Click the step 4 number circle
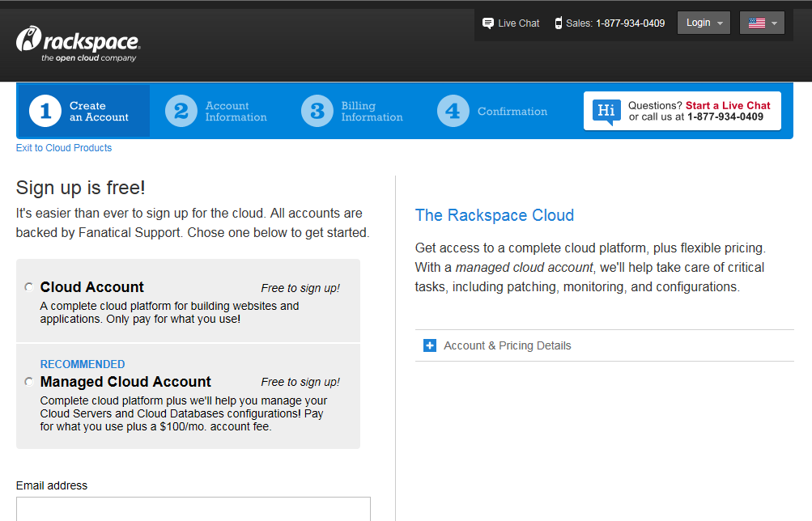This screenshot has width=812, height=521. click(x=453, y=111)
